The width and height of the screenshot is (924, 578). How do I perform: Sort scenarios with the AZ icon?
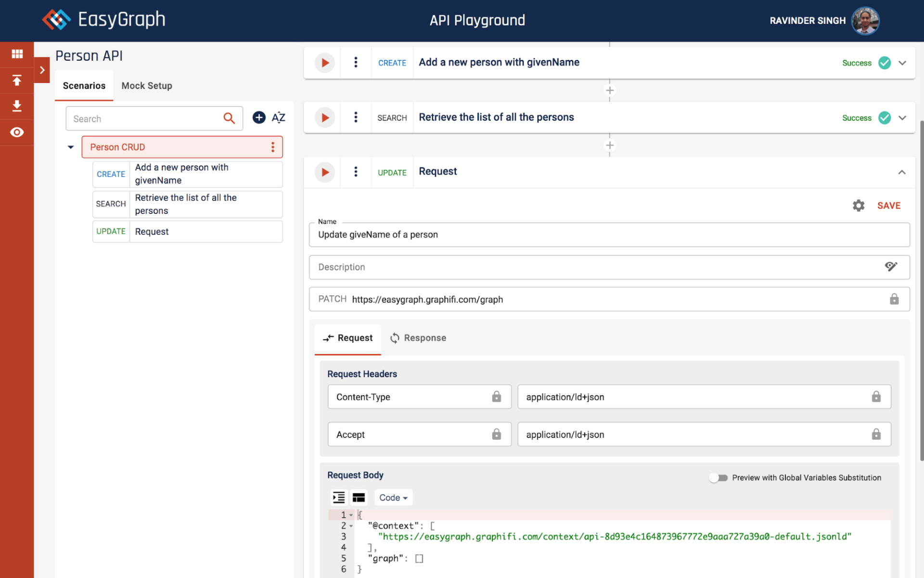279,118
